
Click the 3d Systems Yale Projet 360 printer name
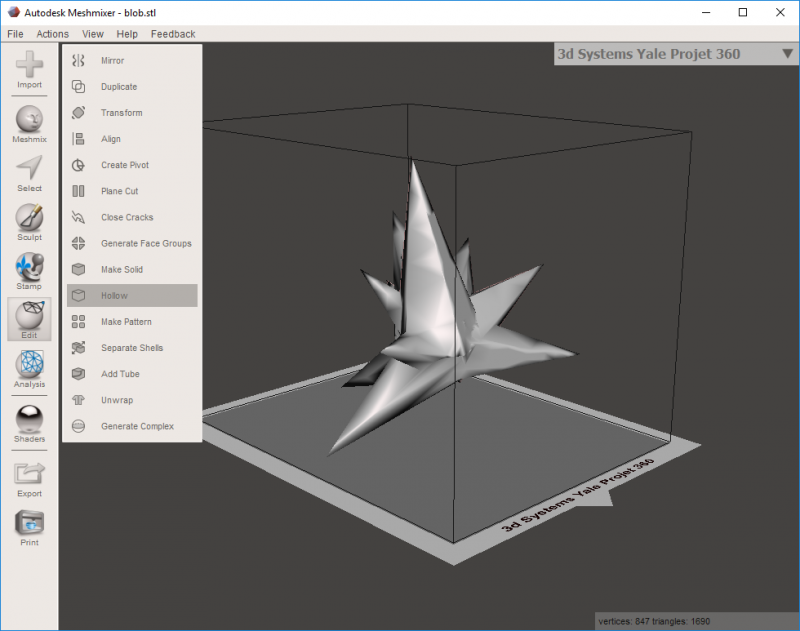(x=648, y=54)
